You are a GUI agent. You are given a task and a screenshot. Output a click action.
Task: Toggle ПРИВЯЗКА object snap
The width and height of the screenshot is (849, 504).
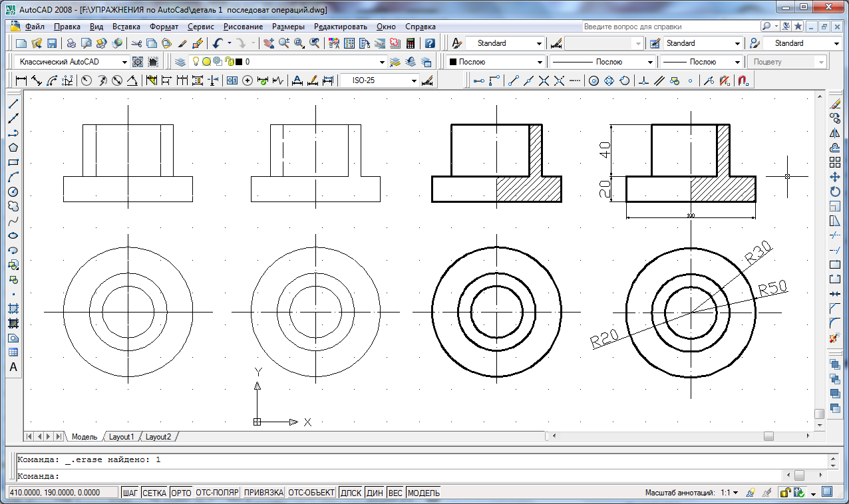coord(263,493)
